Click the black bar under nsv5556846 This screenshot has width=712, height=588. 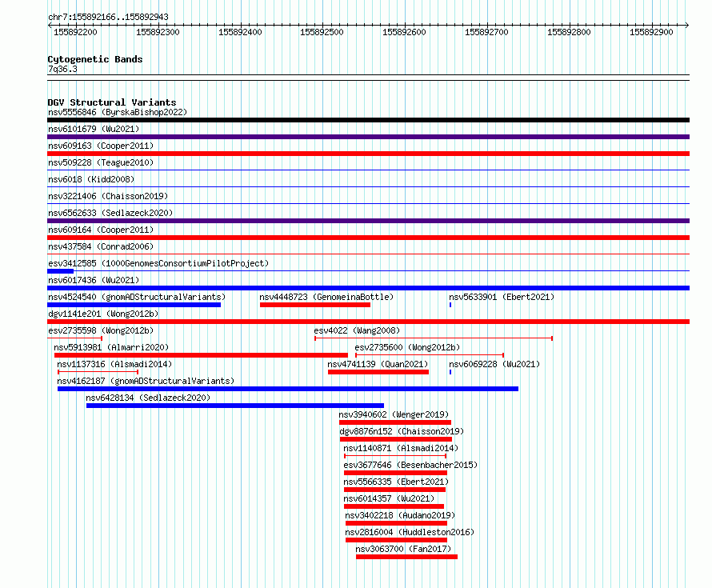point(368,120)
